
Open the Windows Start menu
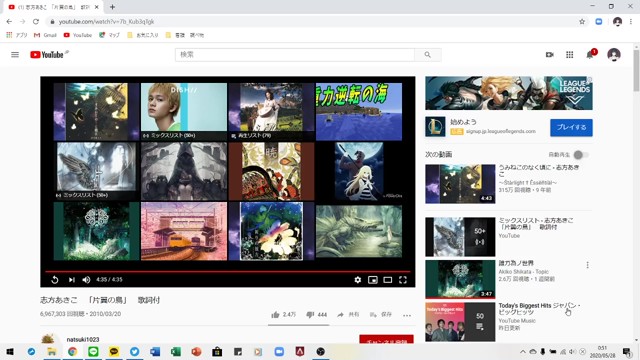(10, 351)
